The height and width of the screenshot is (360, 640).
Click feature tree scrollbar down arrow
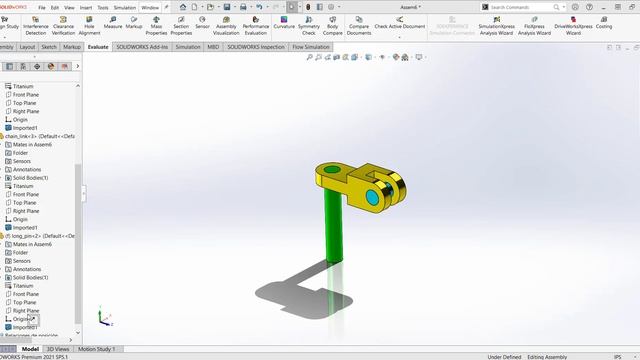[78, 333]
